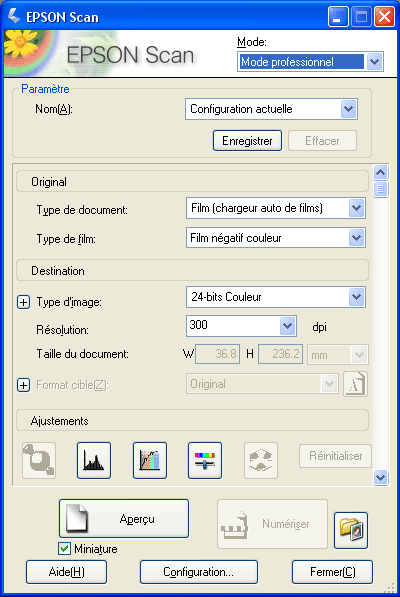Image resolution: width=400 pixels, height=597 pixels.
Task: Click the Aide(H) button
Action: 67,572
